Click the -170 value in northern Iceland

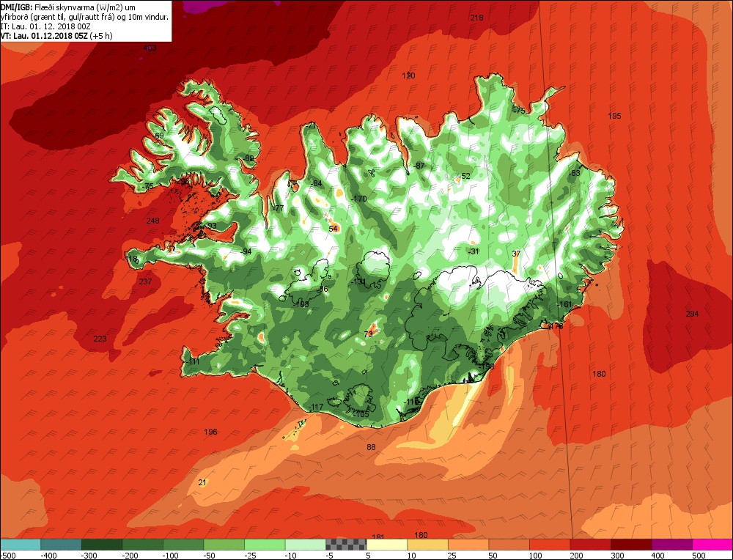(x=359, y=199)
